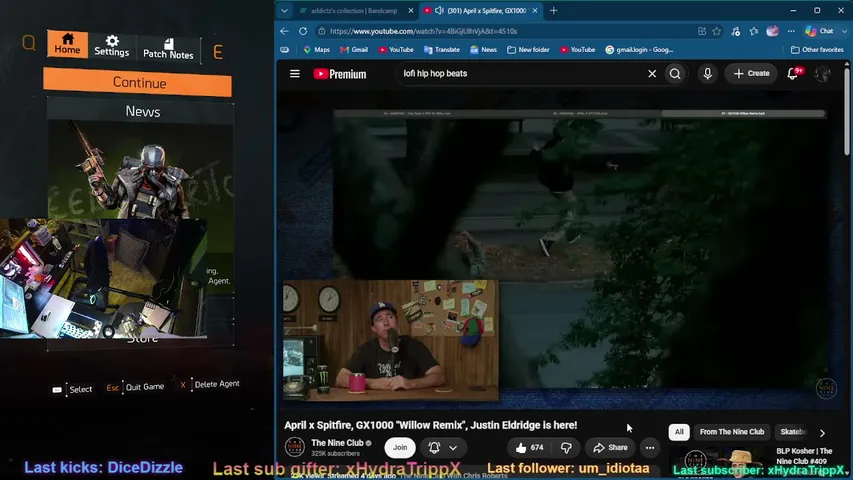The image size is (853, 480).
Task: Select the Q shortcut icon beside Home
Action: [29, 42]
